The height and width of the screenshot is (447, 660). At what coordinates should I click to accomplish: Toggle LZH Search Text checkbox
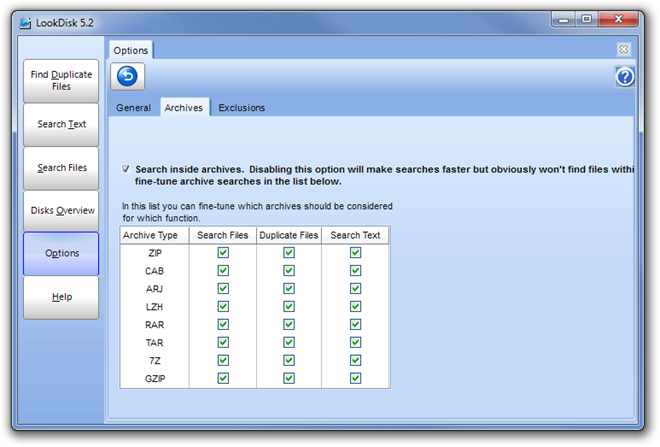[x=355, y=306]
